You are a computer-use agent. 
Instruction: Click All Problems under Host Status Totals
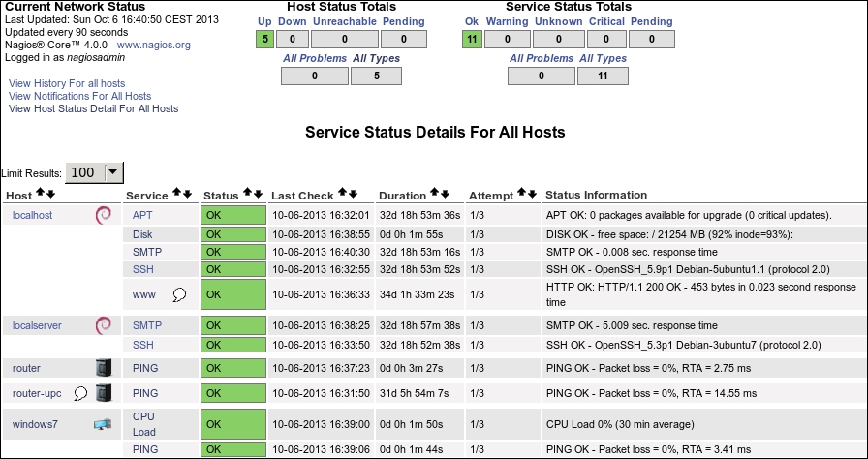pyautogui.click(x=314, y=59)
